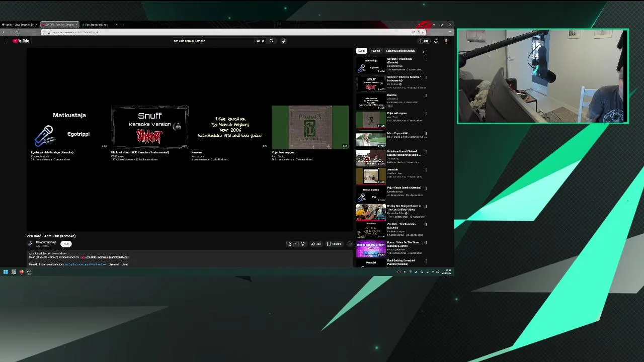Screen dimensions: 644x362
Task: Open Karaoketuottaja channel name link
Action: point(46,242)
